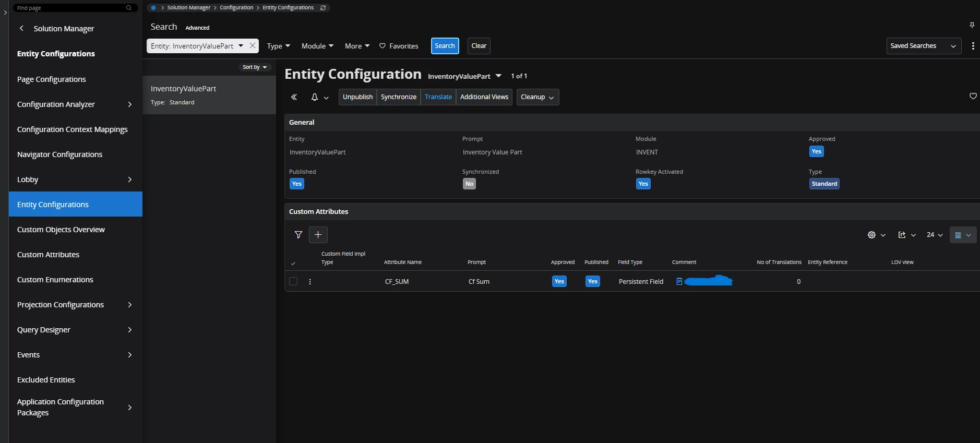Add a new custom attribute with plus icon
The image size is (980, 443).
point(318,235)
